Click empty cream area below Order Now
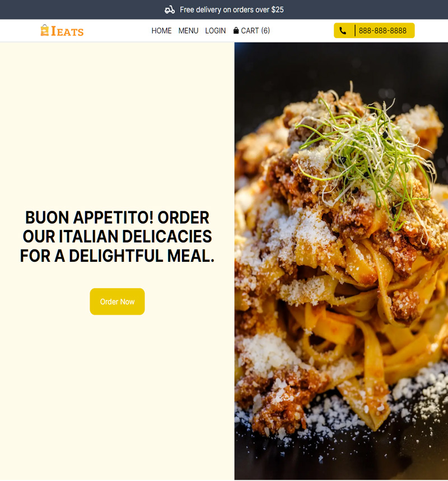Viewport: 448px width, 481px height. point(118,399)
